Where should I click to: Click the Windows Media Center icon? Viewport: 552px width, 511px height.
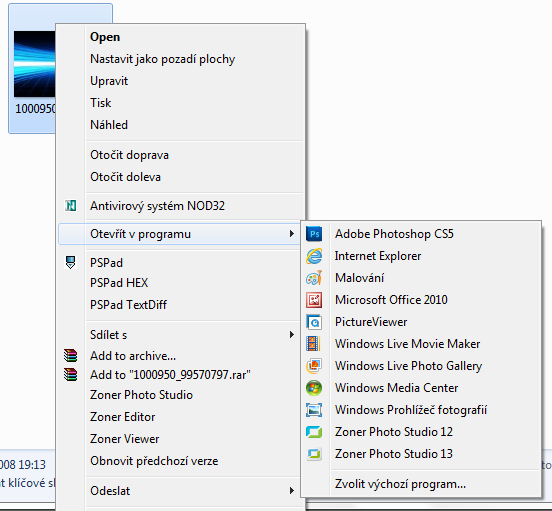tap(314, 388)
